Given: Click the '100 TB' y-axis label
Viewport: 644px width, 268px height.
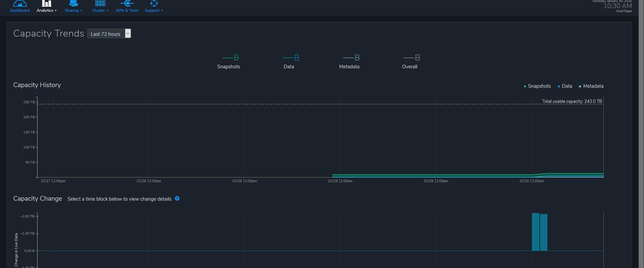Looking at the screenshot, I should [x=29, y=147].
